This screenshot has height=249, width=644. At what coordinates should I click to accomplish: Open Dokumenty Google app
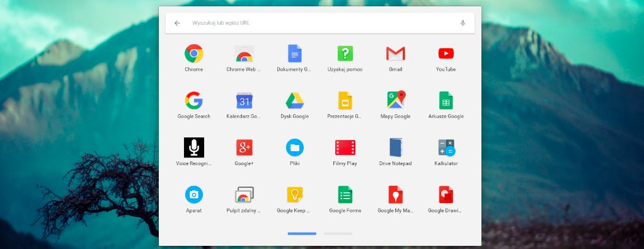point(294,54)
